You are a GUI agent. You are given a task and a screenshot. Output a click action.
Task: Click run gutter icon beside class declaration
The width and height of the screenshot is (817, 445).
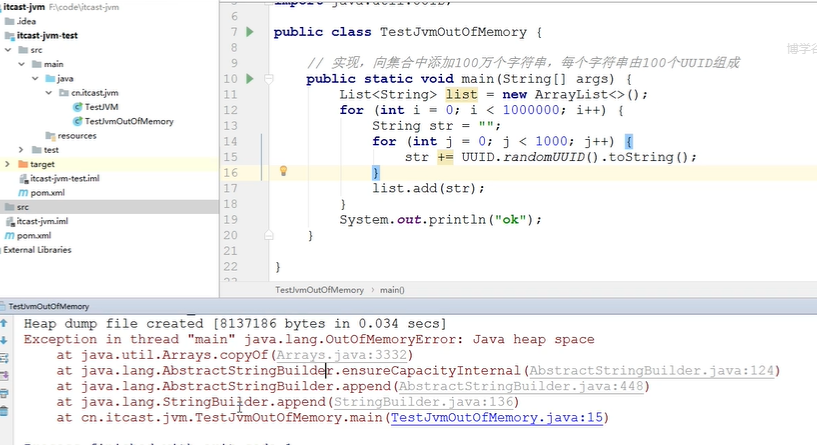coord(249,32)
